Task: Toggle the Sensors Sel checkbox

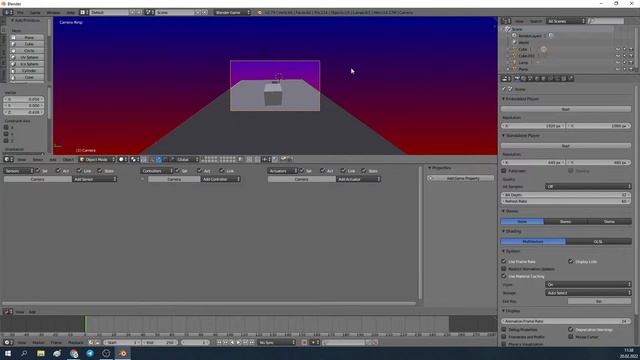Action: [38, 171]
